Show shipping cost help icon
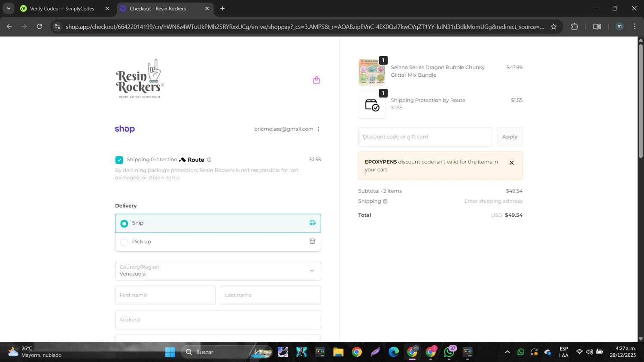This screenshot has height=362, width=644. click(x=385, y=201)
